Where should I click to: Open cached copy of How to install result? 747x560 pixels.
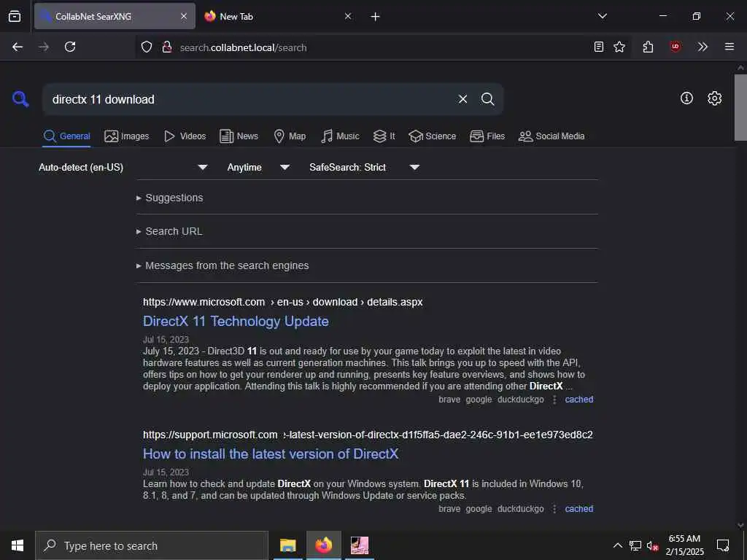578,509
